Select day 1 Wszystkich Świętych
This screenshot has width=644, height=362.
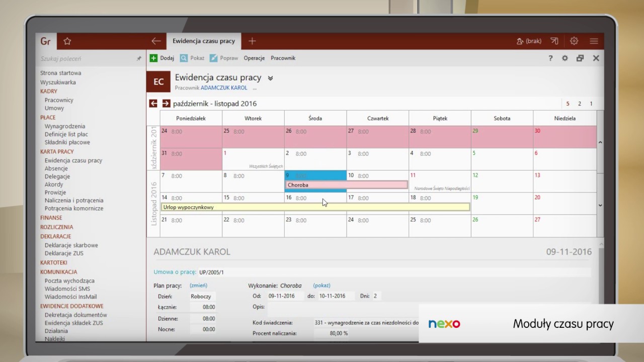pos(253,159)
